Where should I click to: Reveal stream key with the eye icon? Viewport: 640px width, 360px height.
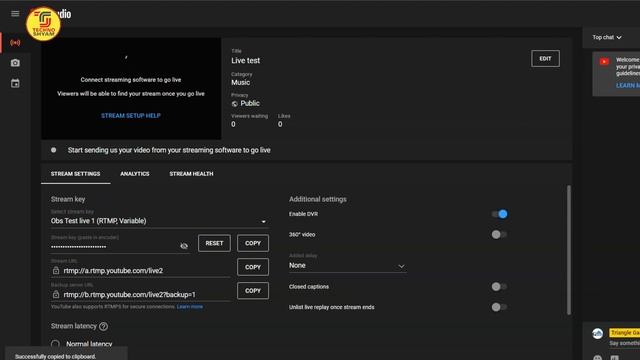point(184,246)
